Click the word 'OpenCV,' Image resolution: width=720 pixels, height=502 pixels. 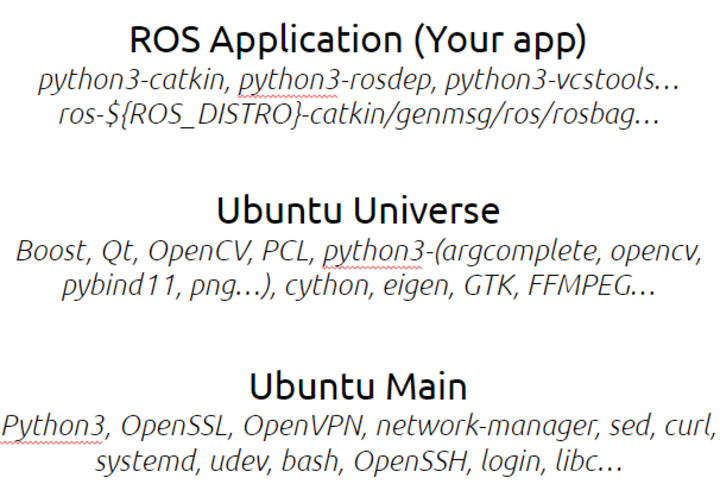click(x=200, y=251)
